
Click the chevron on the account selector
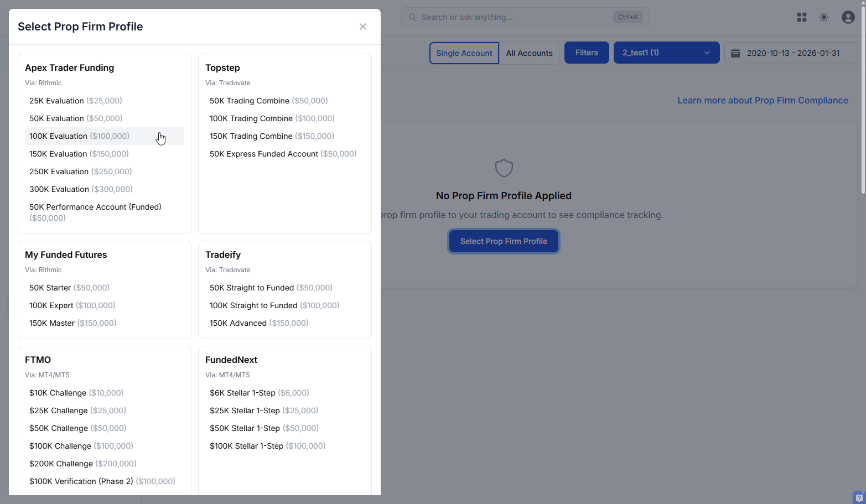[707, 52]
